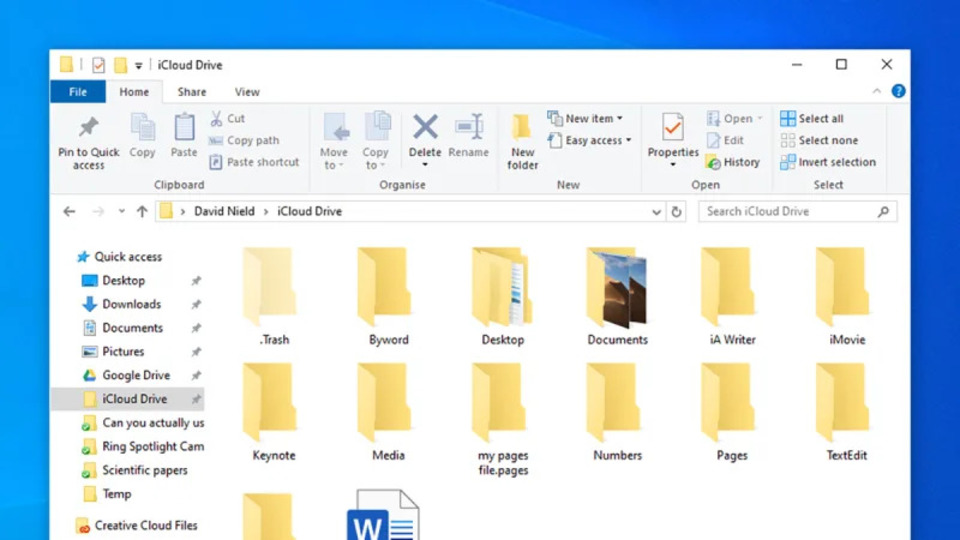The image size is (960, 540).
Task: Click David Nield in the address path
Action: point(224,211)
